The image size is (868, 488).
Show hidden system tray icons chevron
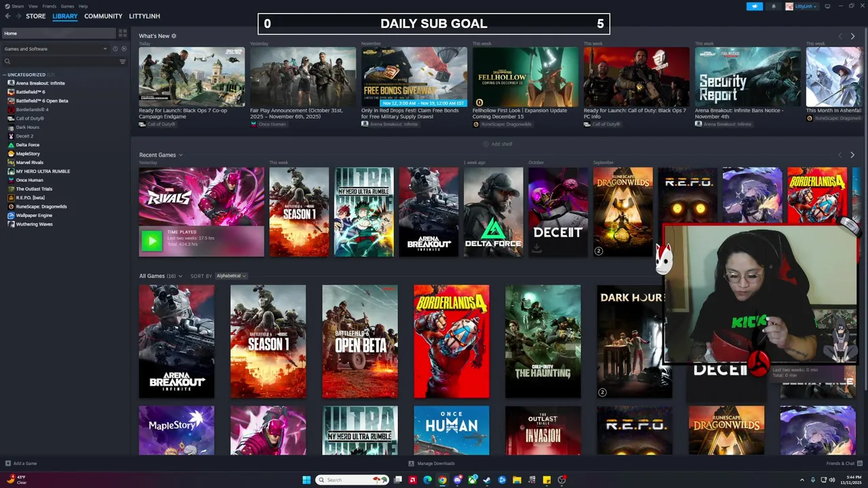[x=802, y=480]
